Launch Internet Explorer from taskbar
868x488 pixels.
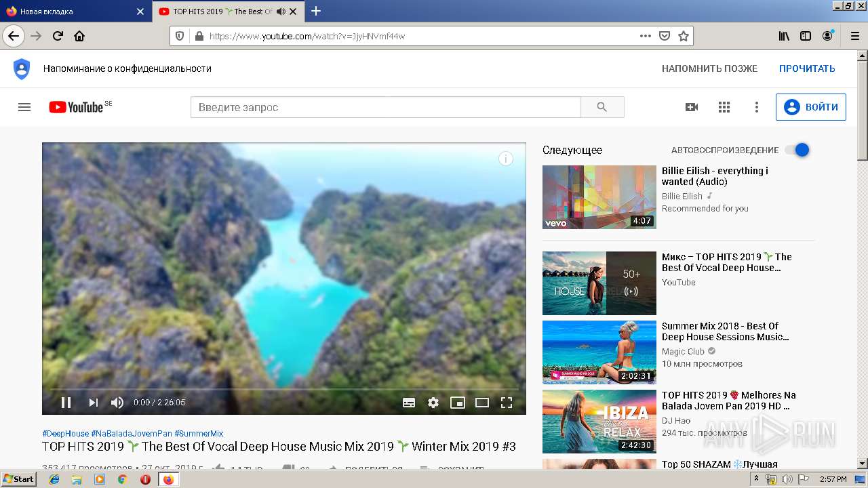coord(54,479)
